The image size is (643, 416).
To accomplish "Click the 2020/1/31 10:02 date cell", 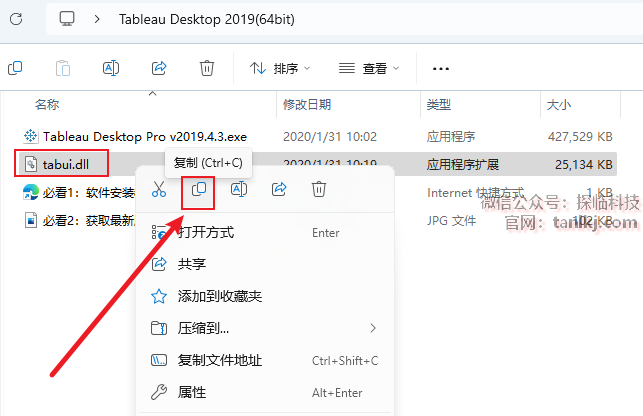I will tap(330, 137).
